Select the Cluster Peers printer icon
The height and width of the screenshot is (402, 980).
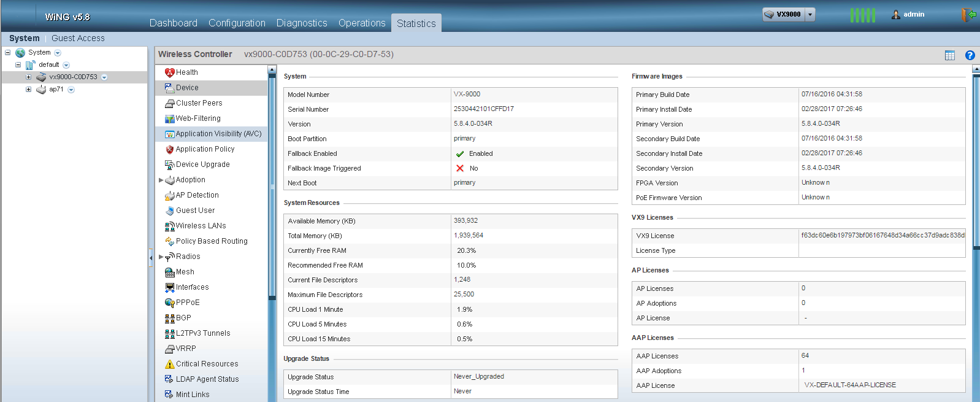[170, 103]
